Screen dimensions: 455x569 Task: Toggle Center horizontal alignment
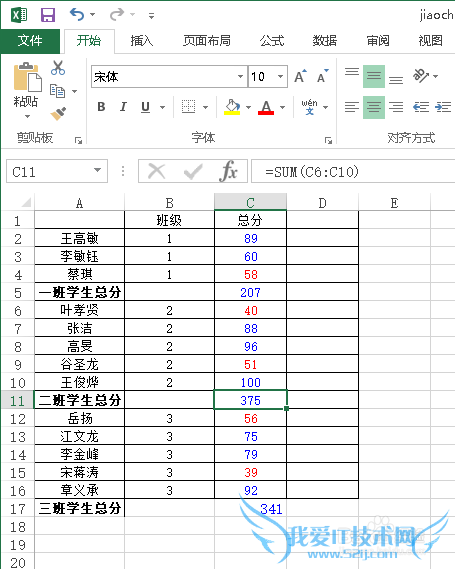(x=374, y=107)
